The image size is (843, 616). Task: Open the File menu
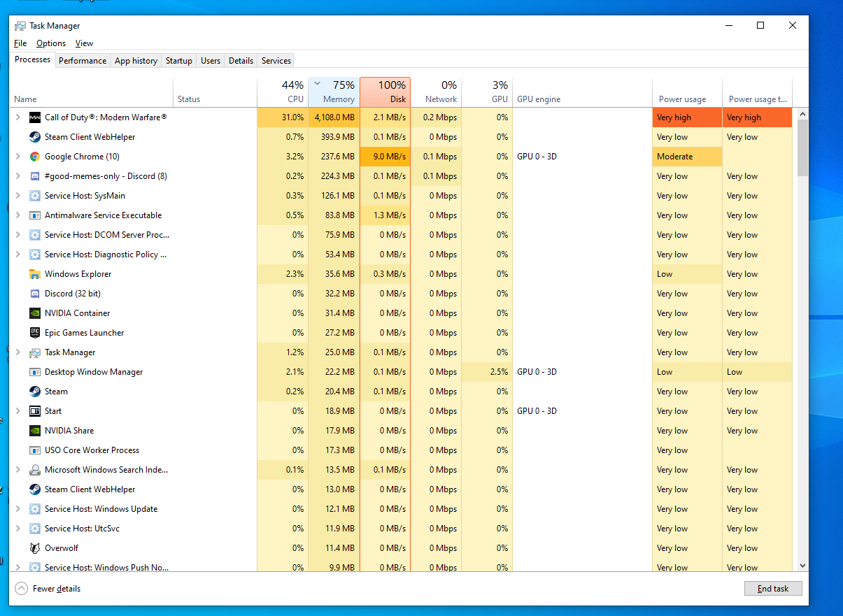tap(20, 43)
